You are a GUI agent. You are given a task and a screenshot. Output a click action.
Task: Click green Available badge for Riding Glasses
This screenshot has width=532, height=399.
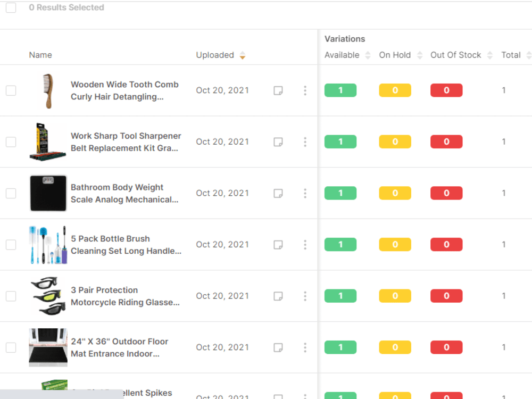tap(340, 296)
